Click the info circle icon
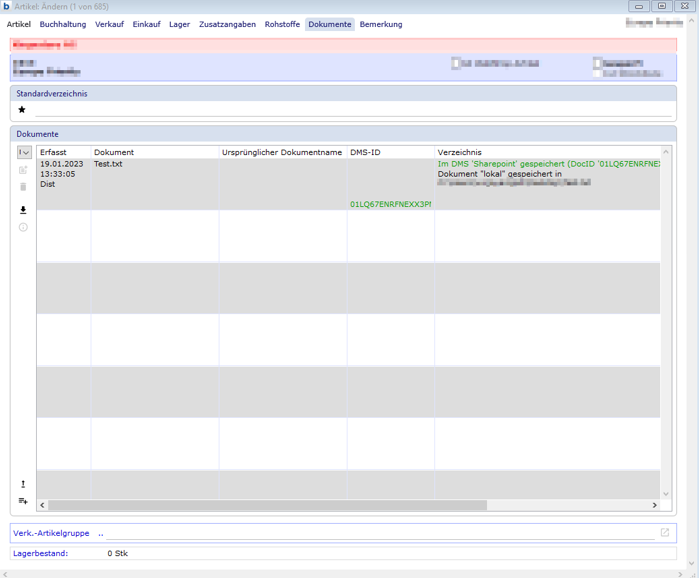The width and height of the screenshot is (699, 578). (x=23, y=227)
